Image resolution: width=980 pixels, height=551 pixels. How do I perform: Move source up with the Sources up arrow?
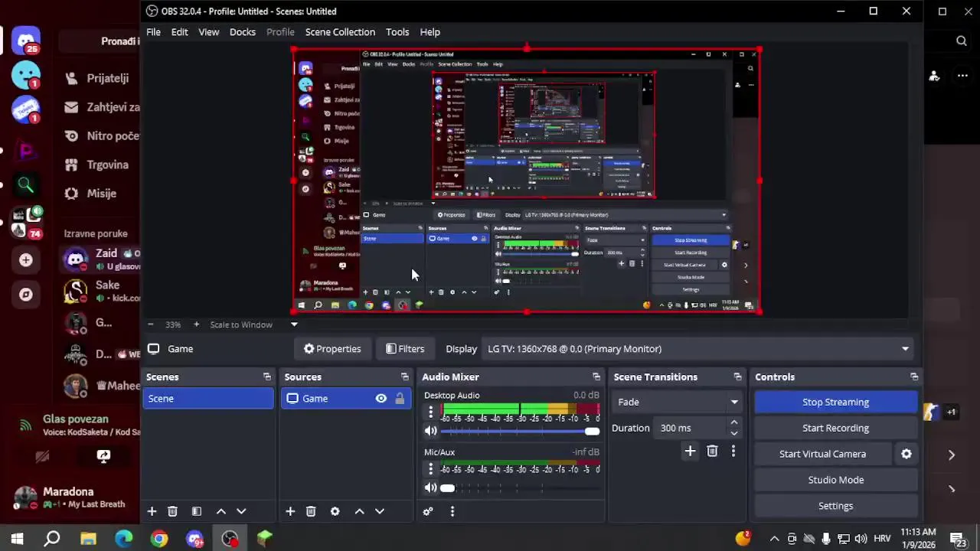pyautogui.click(x=359, y=511)
